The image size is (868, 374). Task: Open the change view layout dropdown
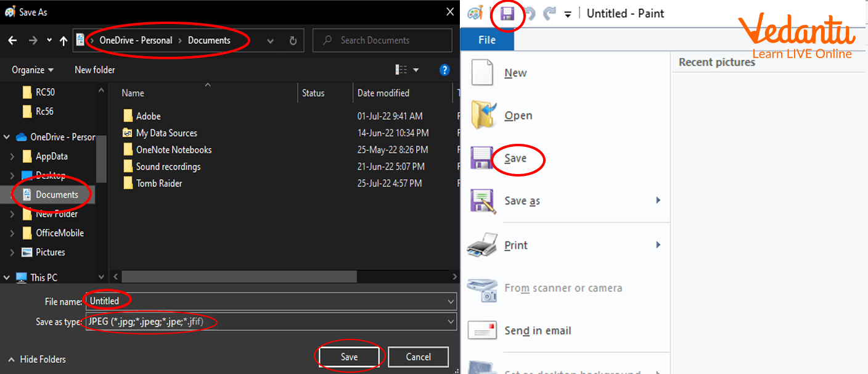(x=416, y=70)
